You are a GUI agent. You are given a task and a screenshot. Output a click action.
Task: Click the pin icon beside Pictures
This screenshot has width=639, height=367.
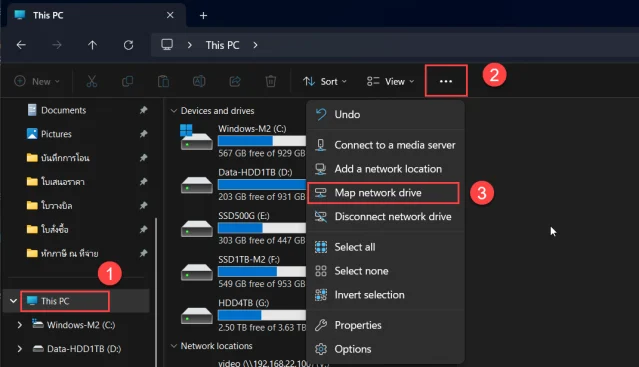click(x=143, y=134)
